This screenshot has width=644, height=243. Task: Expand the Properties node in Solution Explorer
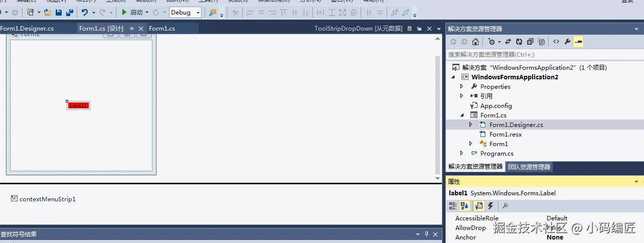[x=462, y=86]
